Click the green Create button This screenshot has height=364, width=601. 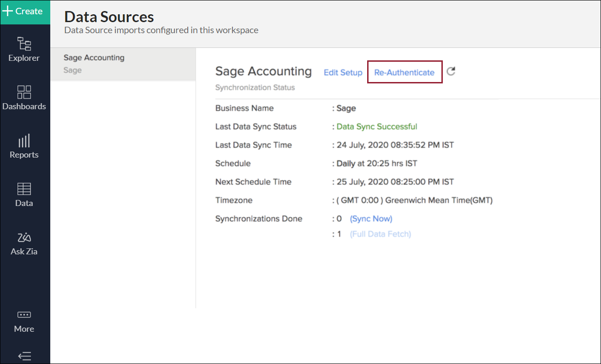pyautogui.click(x=24, y=12)
